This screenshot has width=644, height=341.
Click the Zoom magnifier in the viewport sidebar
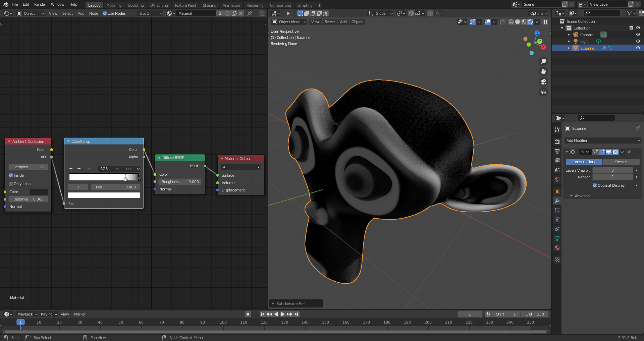pos(543,61)
